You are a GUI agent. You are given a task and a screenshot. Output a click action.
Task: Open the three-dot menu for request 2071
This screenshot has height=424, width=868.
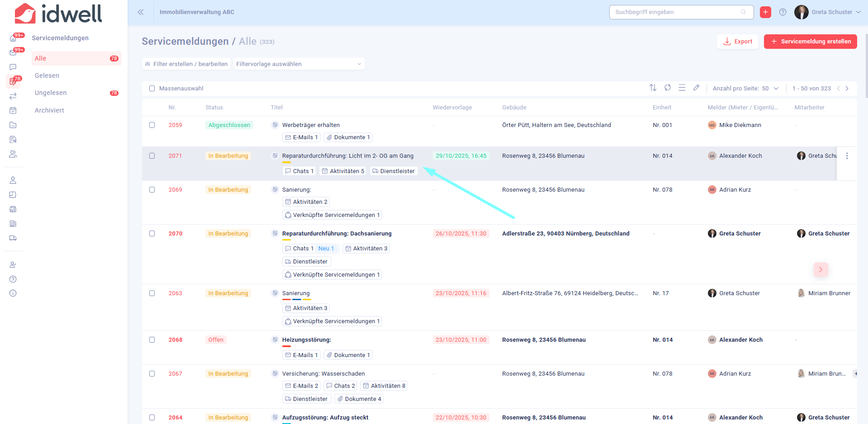847,156
